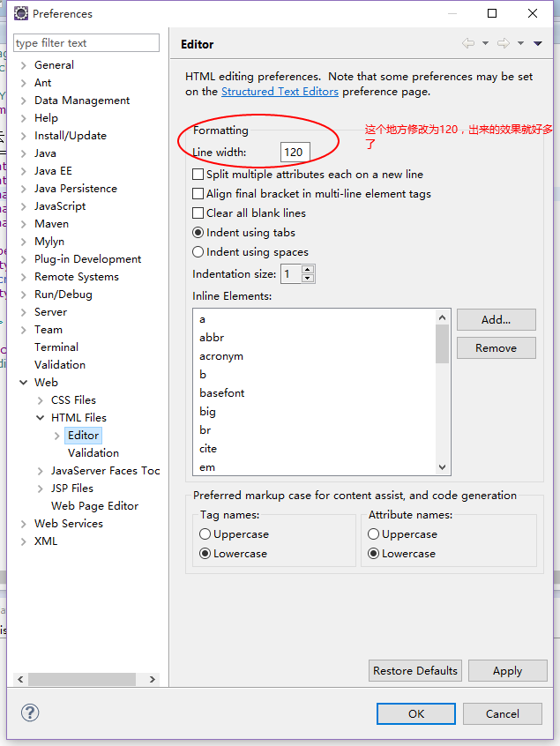560x746 pixels.
Task: Open the back history dropdown arrow
Action: click(x=485, y=43)
